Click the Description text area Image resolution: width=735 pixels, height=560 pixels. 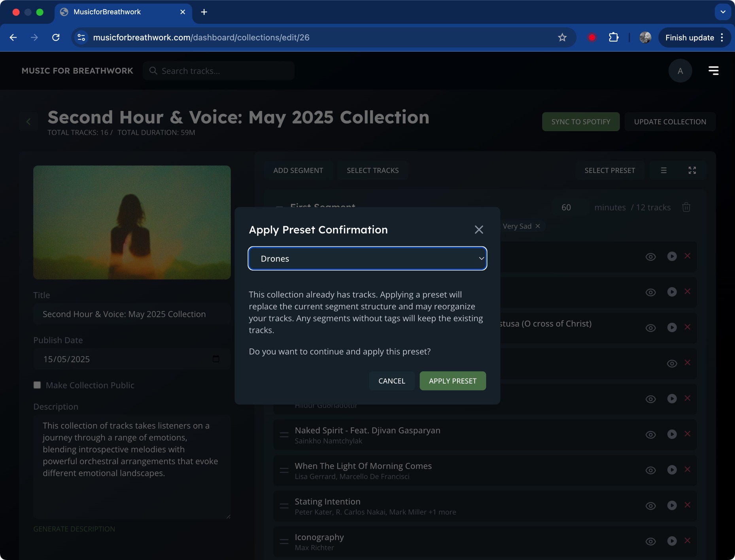click(x=132, y=467)
